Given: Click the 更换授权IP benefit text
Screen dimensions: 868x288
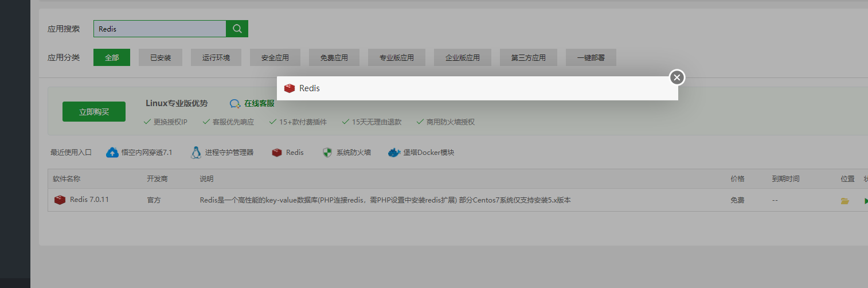Looking at the screenshot, I should [170, 122].
